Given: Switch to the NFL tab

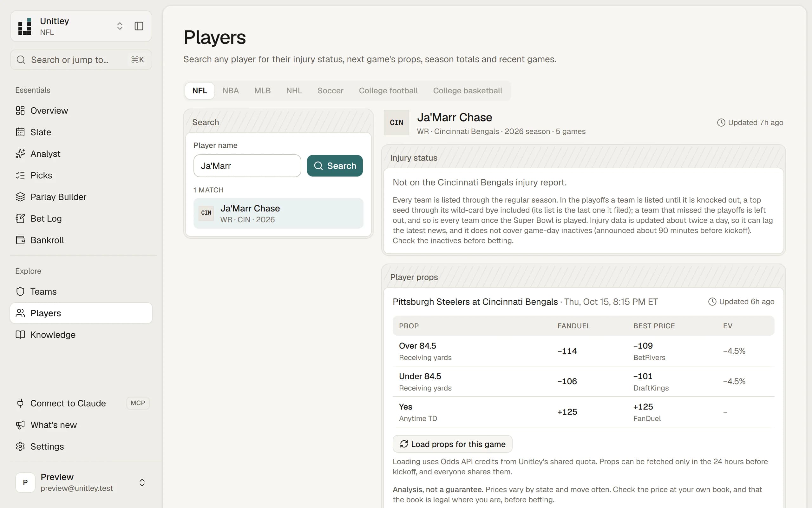Looking at the screenshot, I should coord(200,91).
